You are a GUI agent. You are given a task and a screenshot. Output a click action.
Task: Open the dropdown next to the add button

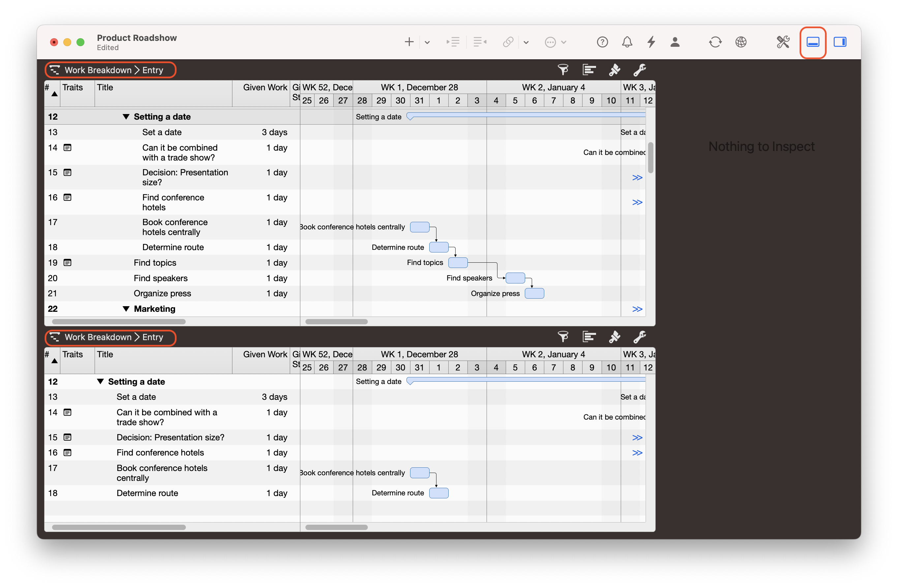click(427, 42)
